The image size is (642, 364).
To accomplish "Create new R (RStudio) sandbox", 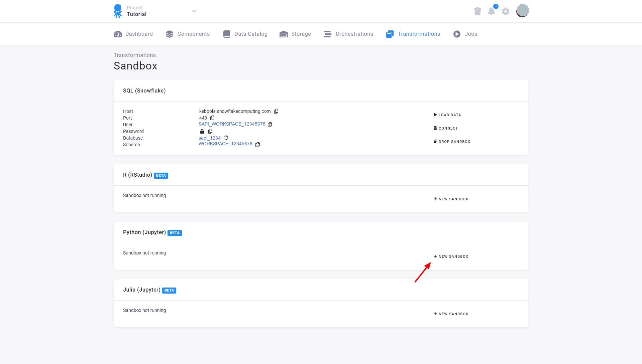I will 451,199.
